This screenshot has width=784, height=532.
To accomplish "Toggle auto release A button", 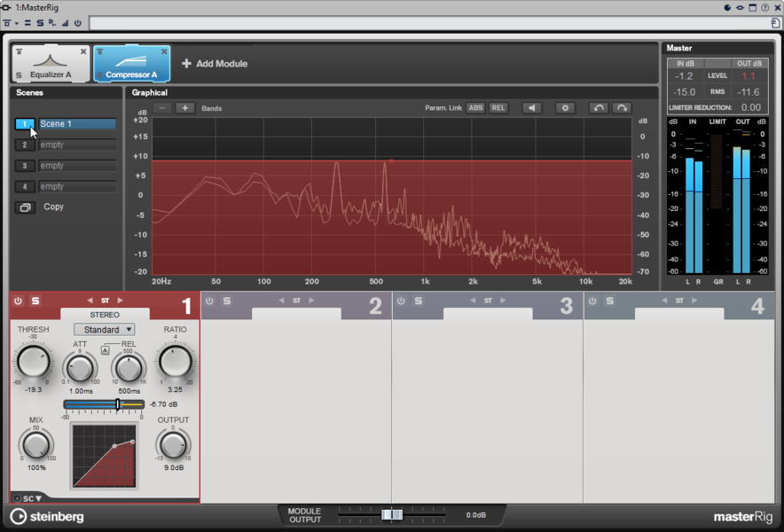I will tap(105, 350).
